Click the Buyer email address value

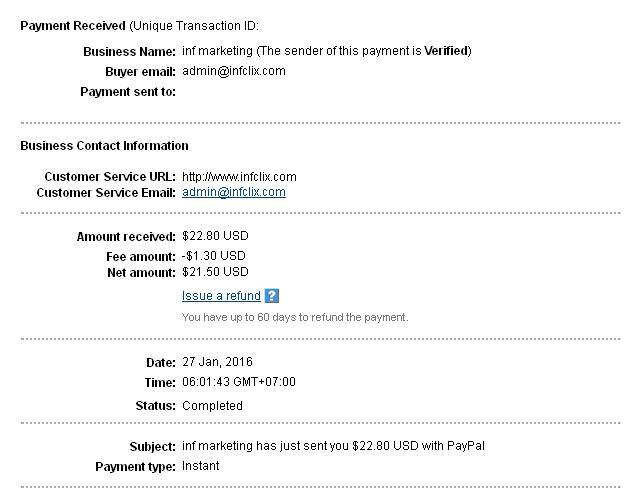(x=233, y=71)
